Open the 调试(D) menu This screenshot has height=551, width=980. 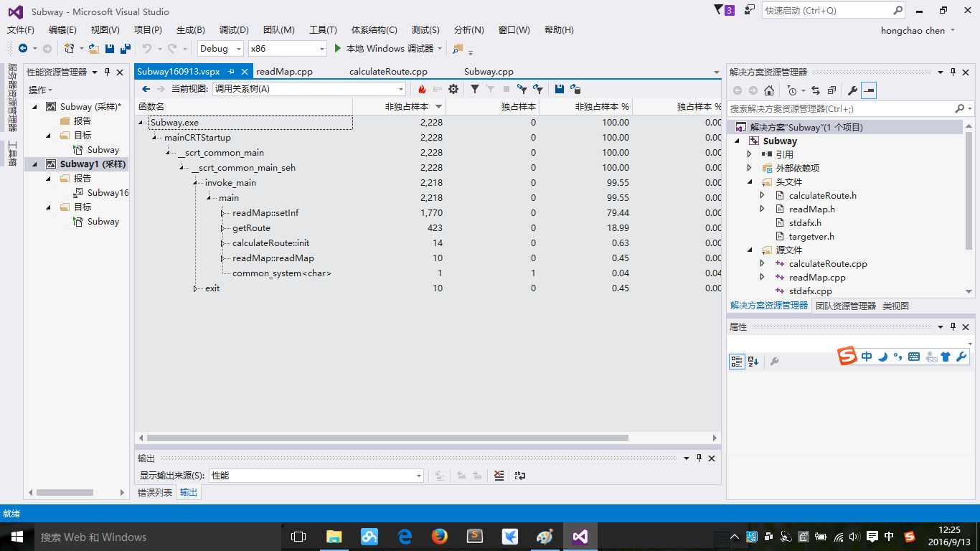(234, 30)
